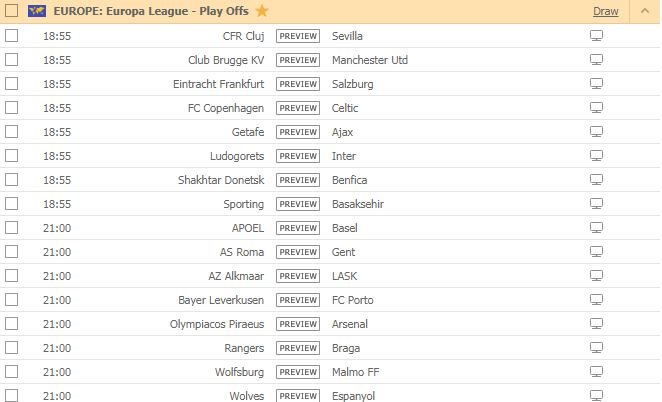This screenshot has width=662, height=402.
Task: Toggle the checkbox for AS Roma vs Gent
Action: pos(11,252)
